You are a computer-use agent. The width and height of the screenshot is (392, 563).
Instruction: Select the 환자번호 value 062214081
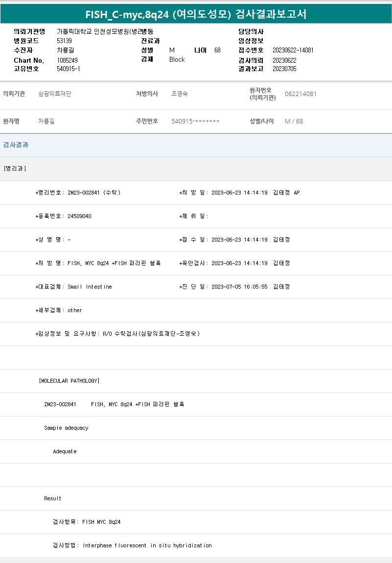pyautogui.click(x=300, y=94)
